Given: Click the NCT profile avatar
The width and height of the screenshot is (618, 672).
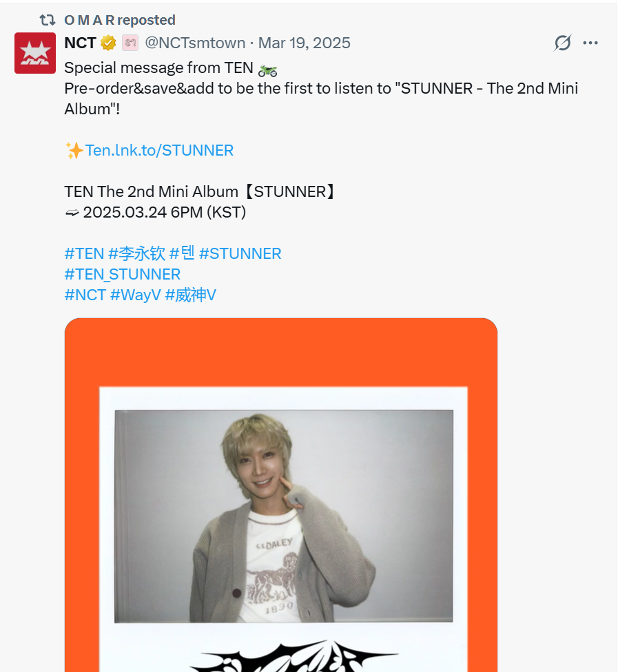Looking at the screenshot, I should click(35, 53).
